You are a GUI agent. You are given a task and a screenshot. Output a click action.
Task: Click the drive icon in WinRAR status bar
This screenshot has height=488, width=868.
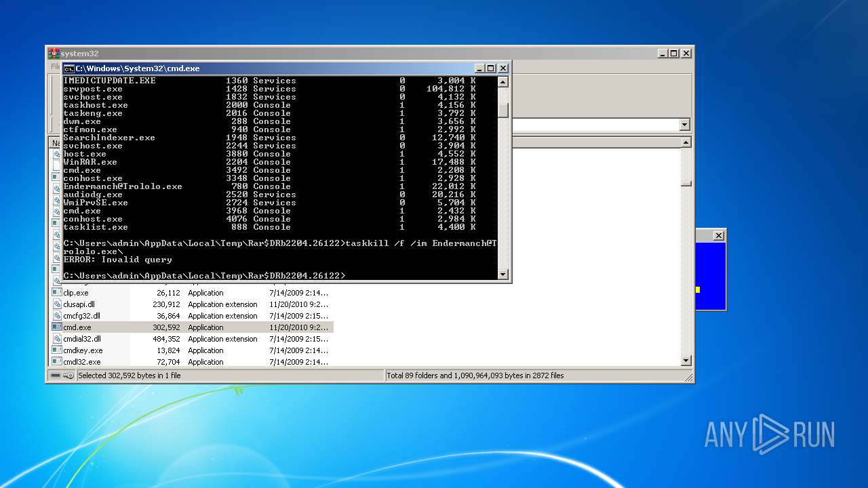(55, 375)
